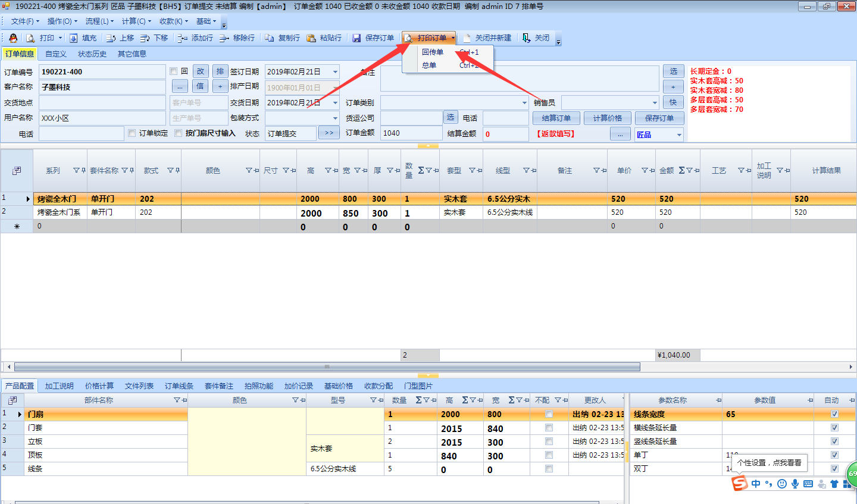Click the 填充 (fill) toolbar icon

click(x=74, y=38)
